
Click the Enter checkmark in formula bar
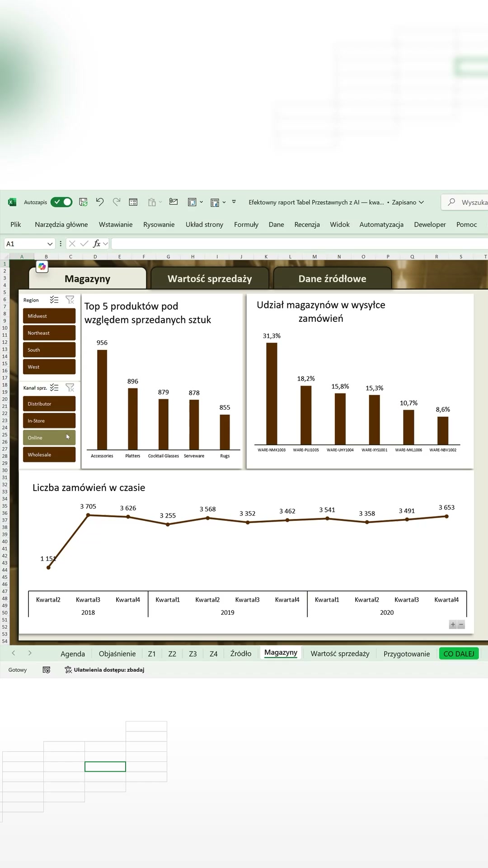click(84, 244)
